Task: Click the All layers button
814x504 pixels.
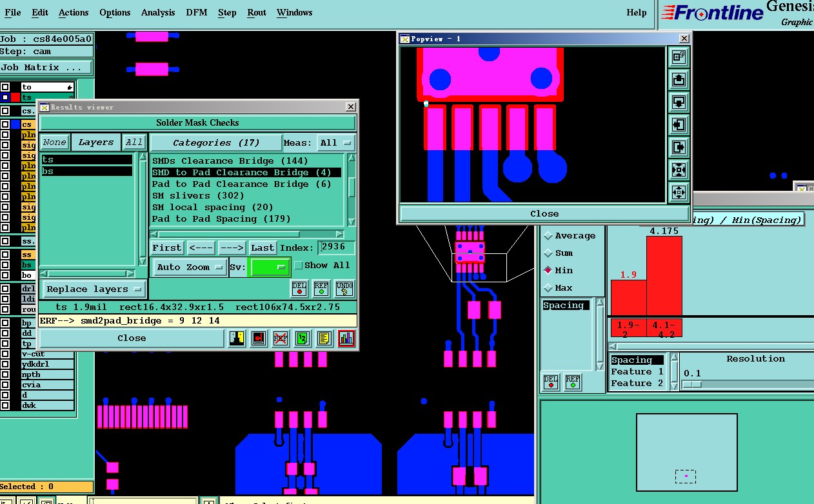Action: 134,142
